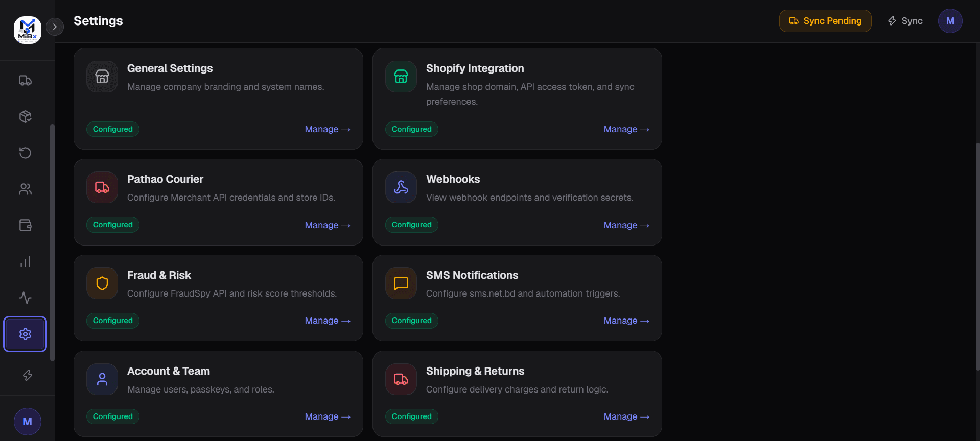This screenshot has height=441, width=980.
Task: Open Manage for Webhooks
Action: 626,225
